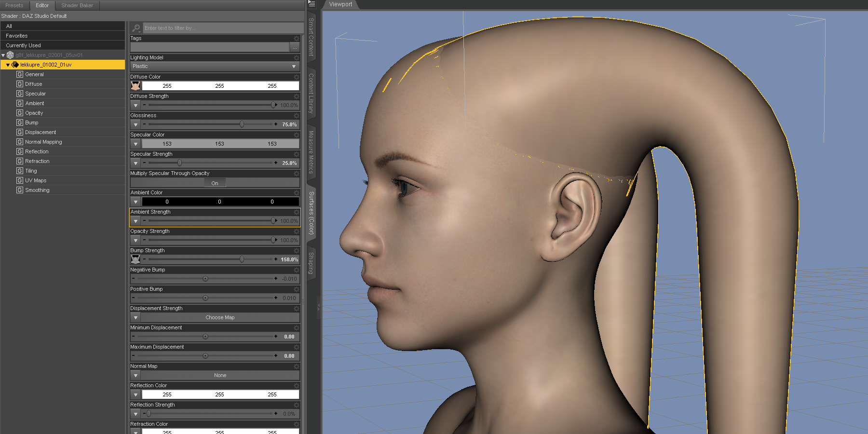Screen dimensions: 868x434
Task: Click the Tags browse ellipsis button
Action: (x=295, y=47)
